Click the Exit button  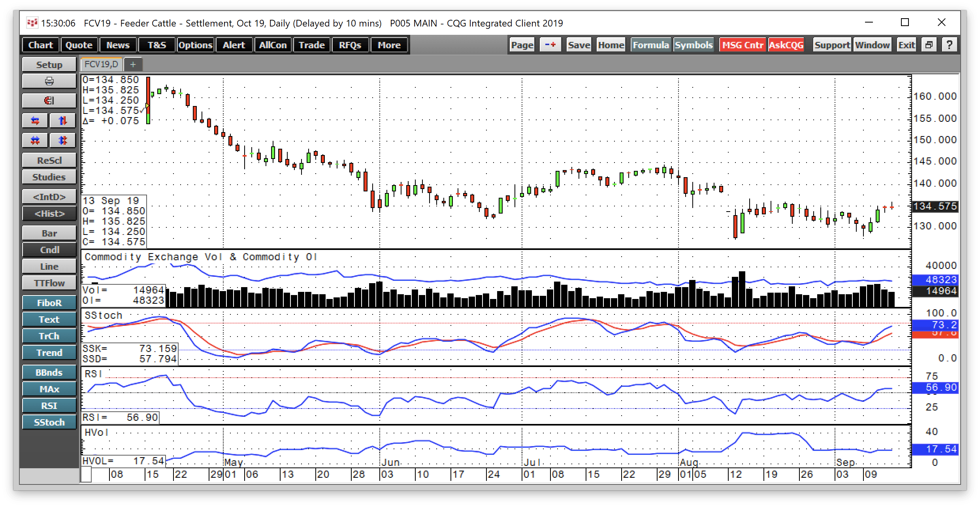pos(906,45)
